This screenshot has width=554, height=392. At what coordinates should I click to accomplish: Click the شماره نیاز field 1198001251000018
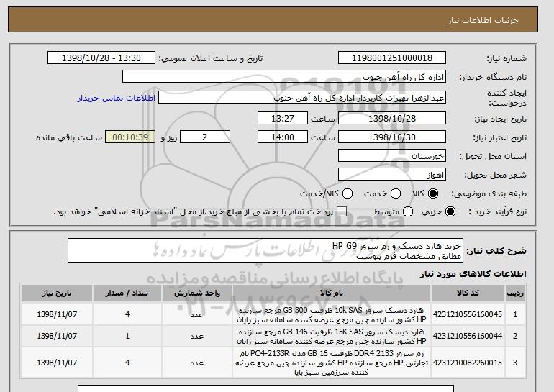[392, 58]
